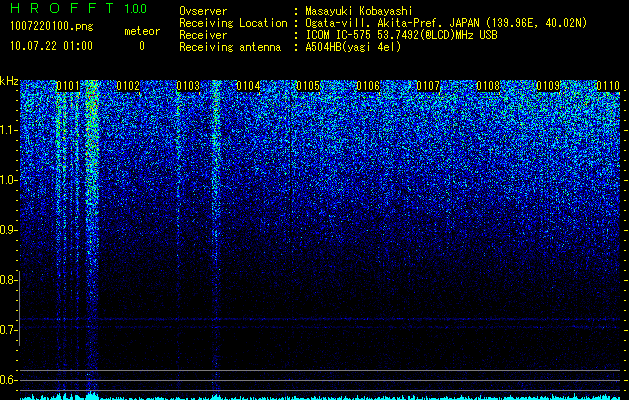Image resolution: width=629 pixels, height=400 pixels.
Task: Click the 0.8 frequency axis label
Action: 8,280
